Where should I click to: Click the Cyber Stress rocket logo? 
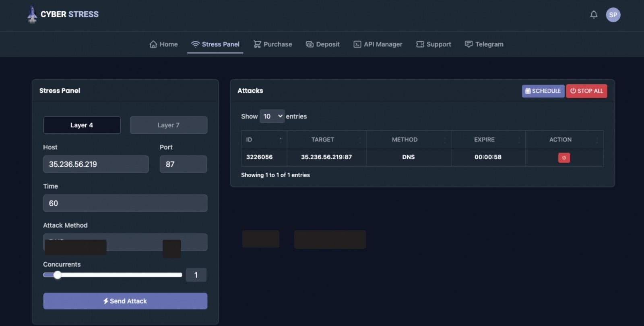point(32,15)
